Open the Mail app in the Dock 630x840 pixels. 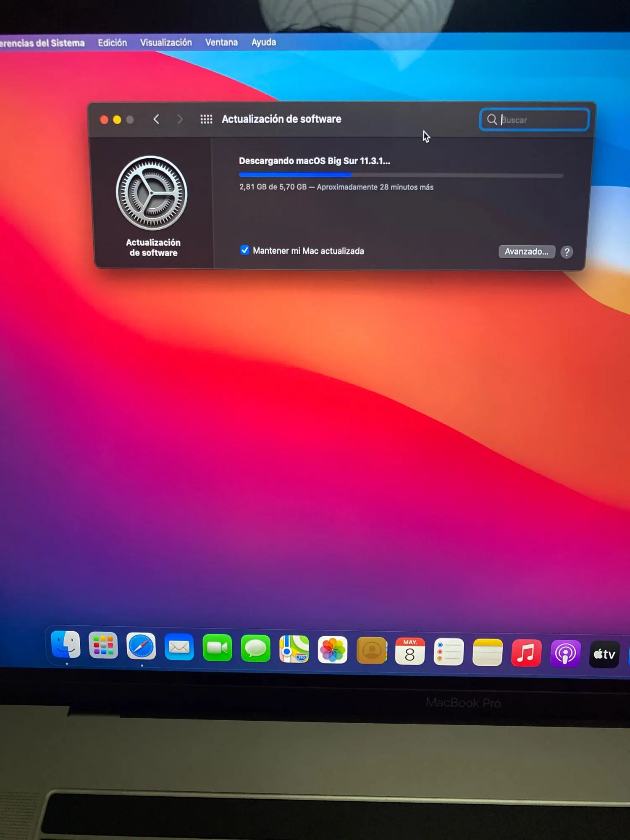click(x=179, y=647)
